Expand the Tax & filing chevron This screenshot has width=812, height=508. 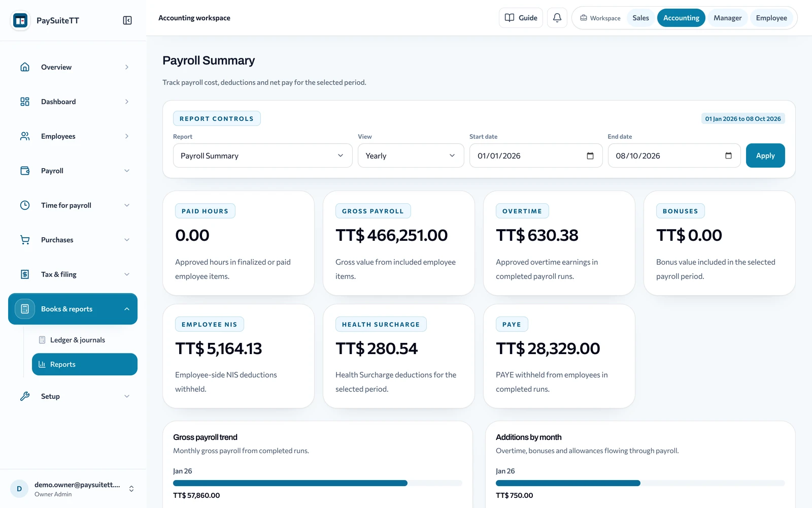(127, 274)
